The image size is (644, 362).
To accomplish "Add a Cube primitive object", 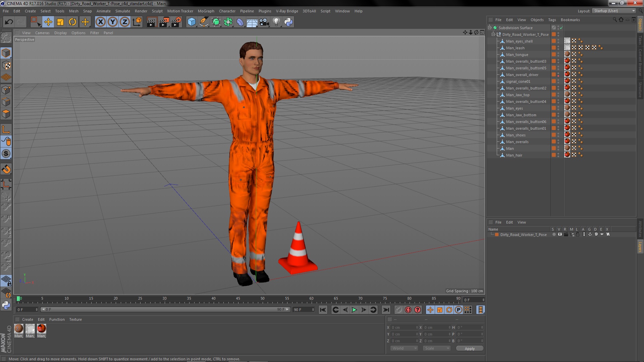I will [x=192, y=22].
